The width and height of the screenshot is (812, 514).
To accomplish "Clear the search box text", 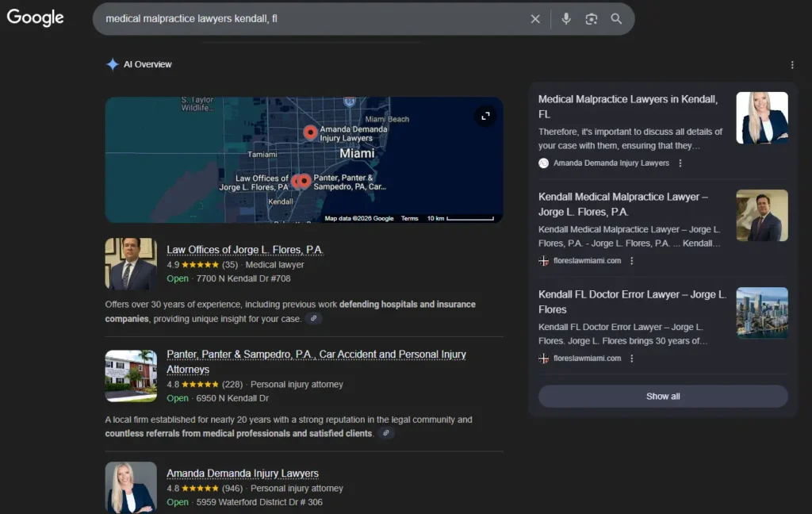I will coord(535,19).
